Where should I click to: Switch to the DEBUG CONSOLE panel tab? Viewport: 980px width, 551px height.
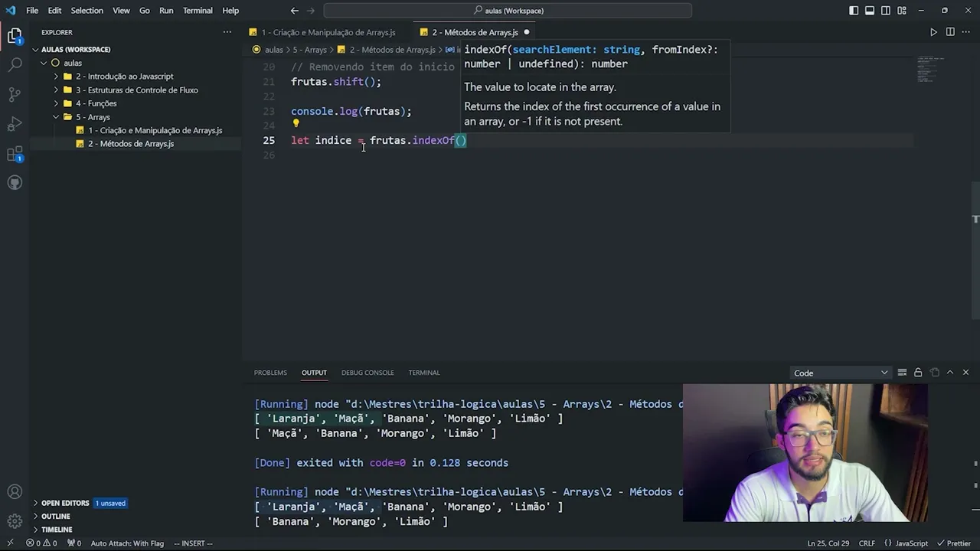tap(367, 373)
